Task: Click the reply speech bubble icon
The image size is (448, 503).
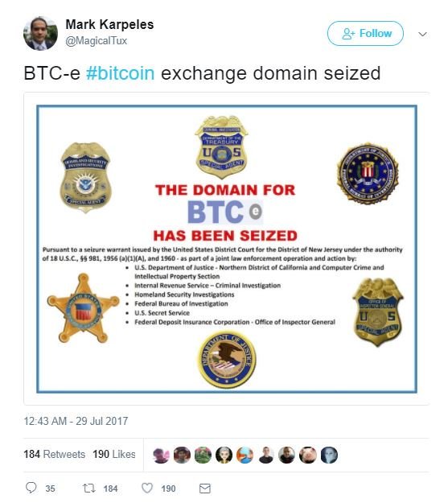Action: pos(31,488)
